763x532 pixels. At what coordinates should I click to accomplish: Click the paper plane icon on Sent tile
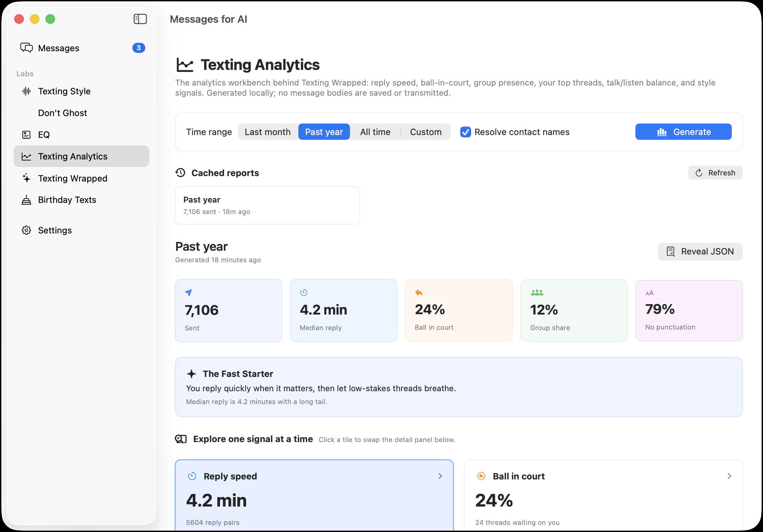click(189, 292)
